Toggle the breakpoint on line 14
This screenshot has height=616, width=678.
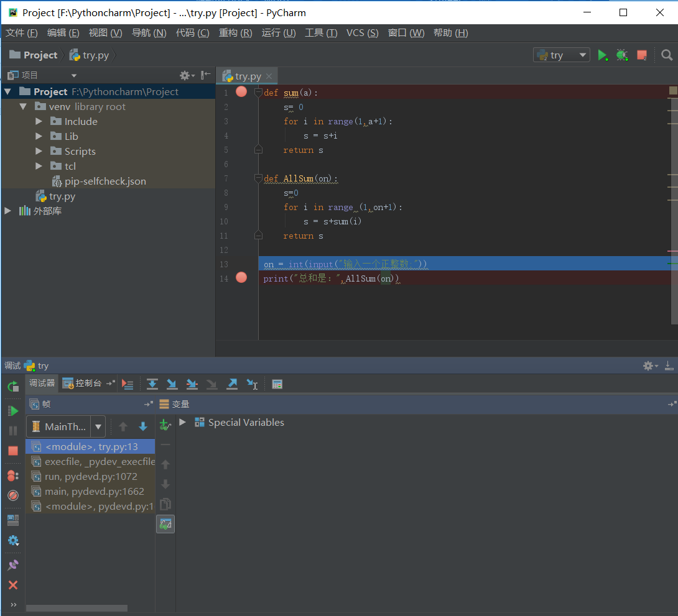(241, 278)
